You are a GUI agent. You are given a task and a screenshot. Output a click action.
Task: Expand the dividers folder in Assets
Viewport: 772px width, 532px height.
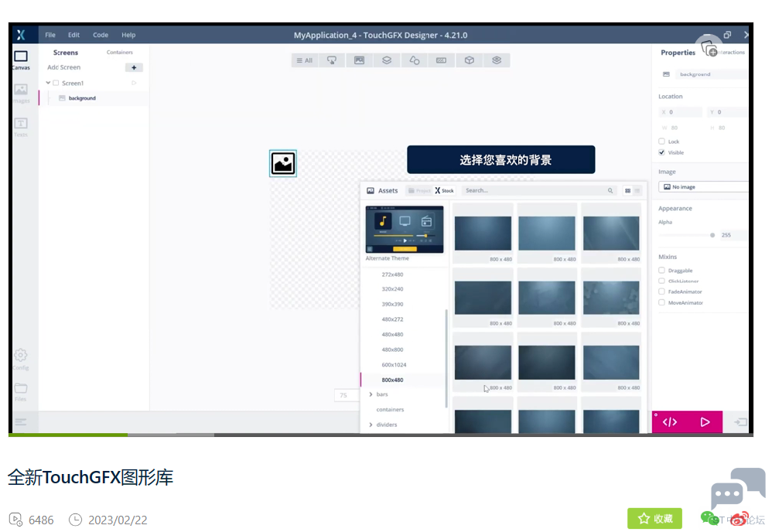(371, 425)
